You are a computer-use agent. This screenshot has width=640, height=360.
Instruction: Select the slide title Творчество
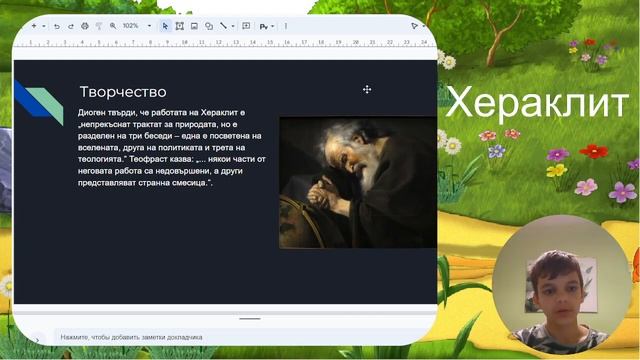click(123, 92)
